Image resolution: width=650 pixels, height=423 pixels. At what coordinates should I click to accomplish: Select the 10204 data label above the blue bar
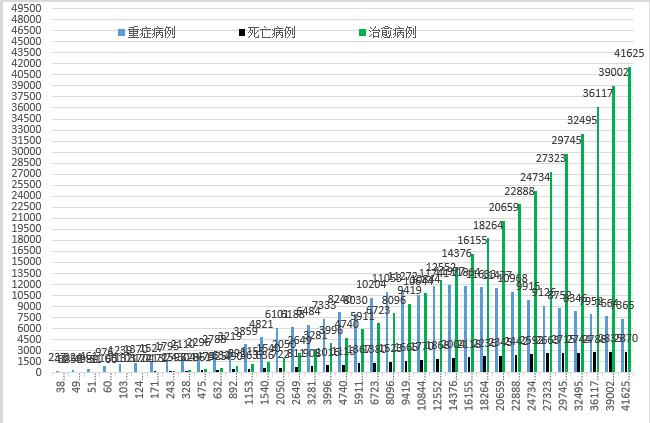coord(371,284)
